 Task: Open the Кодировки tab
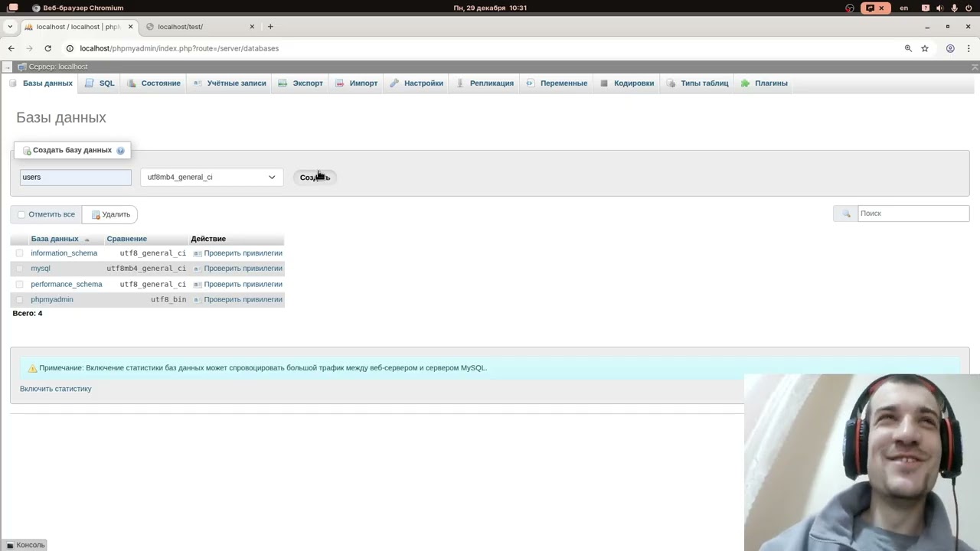(627, 83)
